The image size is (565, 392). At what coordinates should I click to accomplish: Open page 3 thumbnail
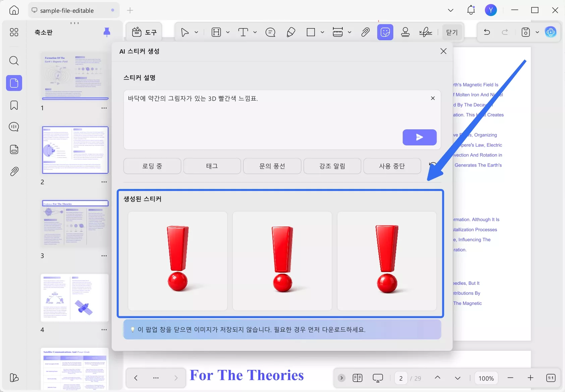click(75, 223)
